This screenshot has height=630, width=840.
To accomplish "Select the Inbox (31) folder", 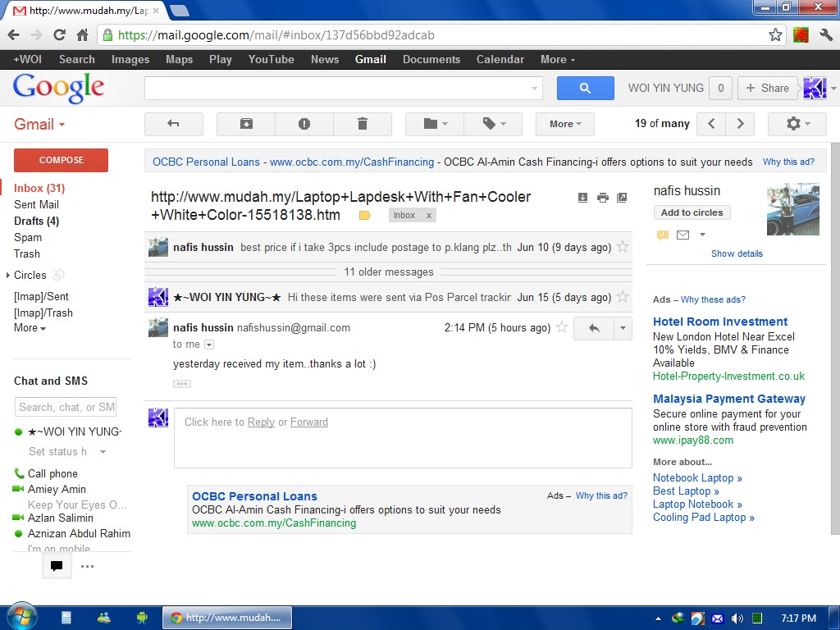I will click(x=39, y=188).
